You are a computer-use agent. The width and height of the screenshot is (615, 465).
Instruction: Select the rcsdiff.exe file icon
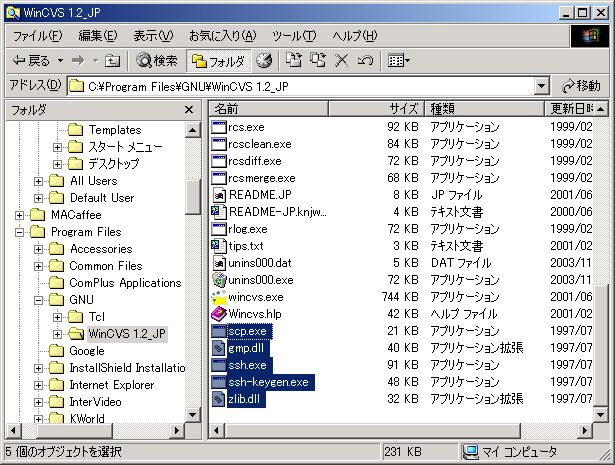coord(218,161)
